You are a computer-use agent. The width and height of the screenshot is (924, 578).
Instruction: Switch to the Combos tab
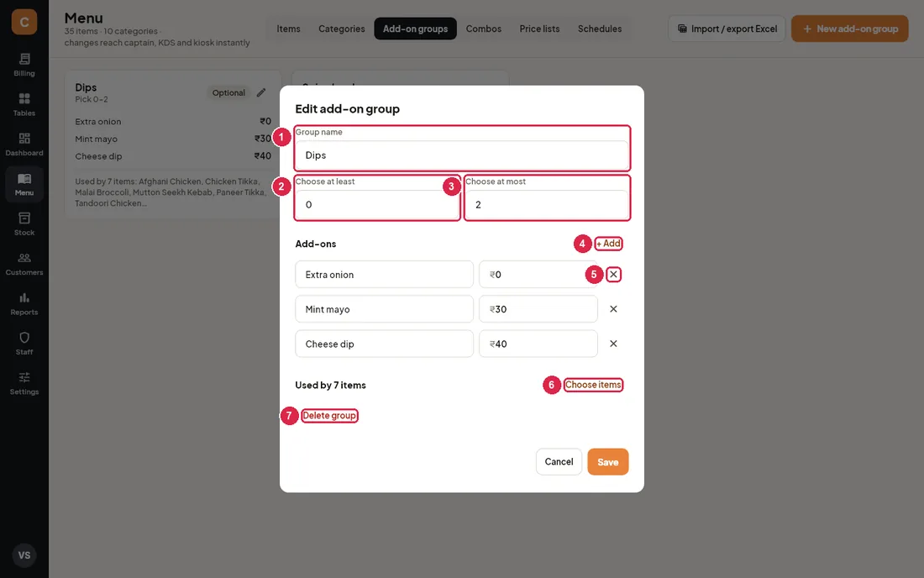click(483, 29)
